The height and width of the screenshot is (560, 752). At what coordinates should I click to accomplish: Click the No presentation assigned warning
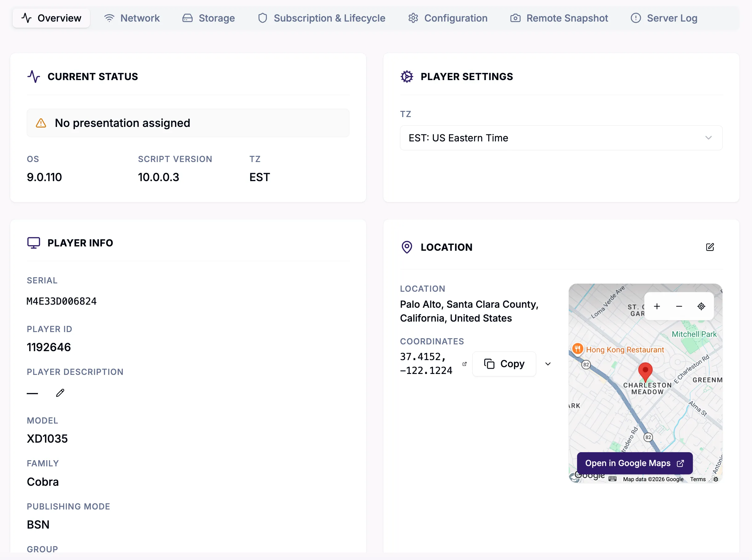point(188,123)
